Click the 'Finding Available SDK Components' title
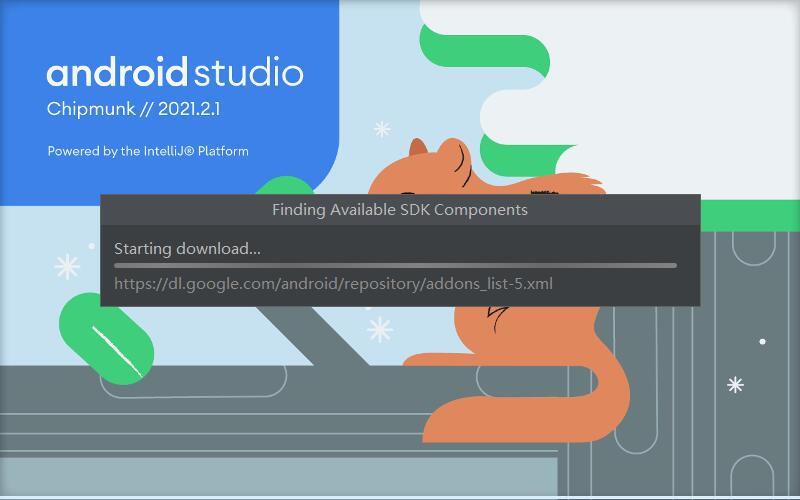Image resolution: width=800 pixels, height=500 pixels. coord(400,210)
